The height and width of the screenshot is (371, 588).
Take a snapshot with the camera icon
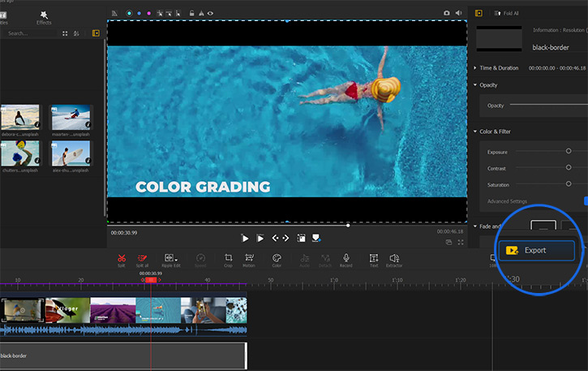(x=446, y=13)
